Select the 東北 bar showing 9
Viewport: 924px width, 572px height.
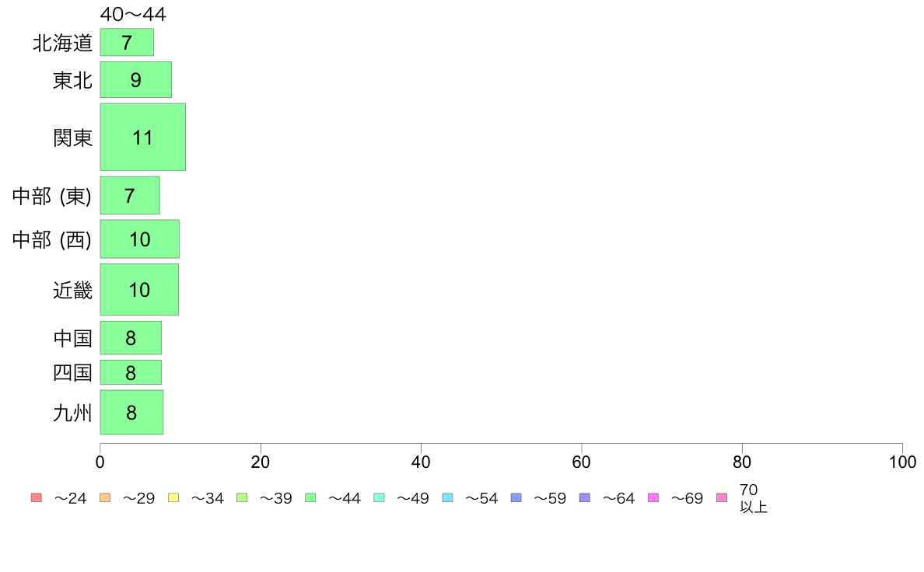[135, 79]
